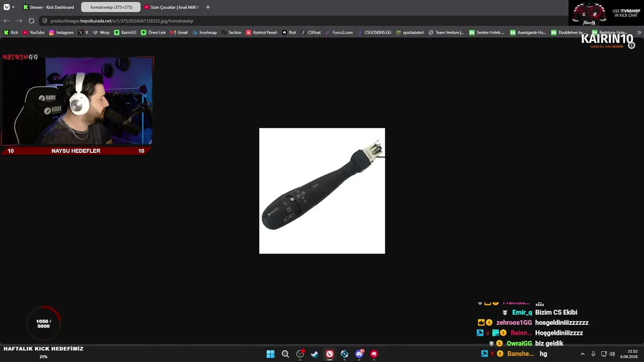Switch to the Stream - Kick Dashboard tab

48,7
